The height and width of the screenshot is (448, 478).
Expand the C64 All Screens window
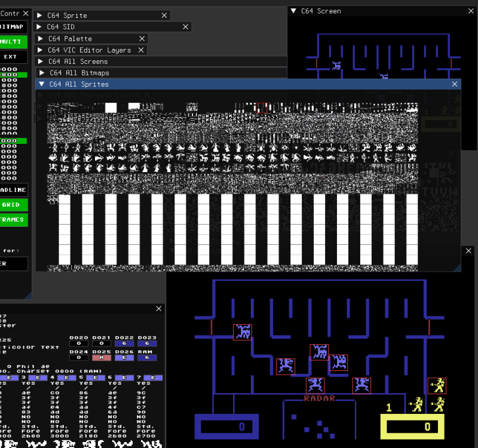tap(40, 62)
